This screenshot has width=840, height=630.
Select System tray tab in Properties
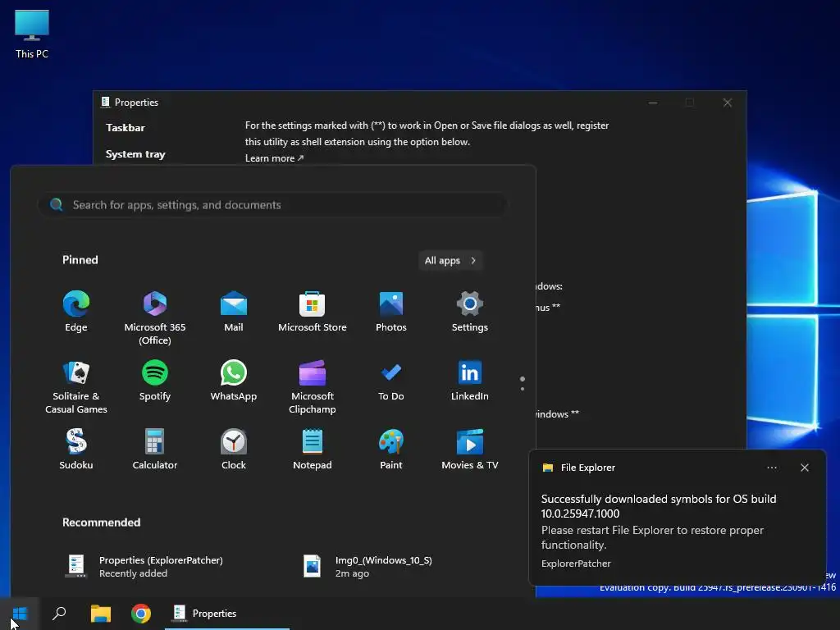135,153
